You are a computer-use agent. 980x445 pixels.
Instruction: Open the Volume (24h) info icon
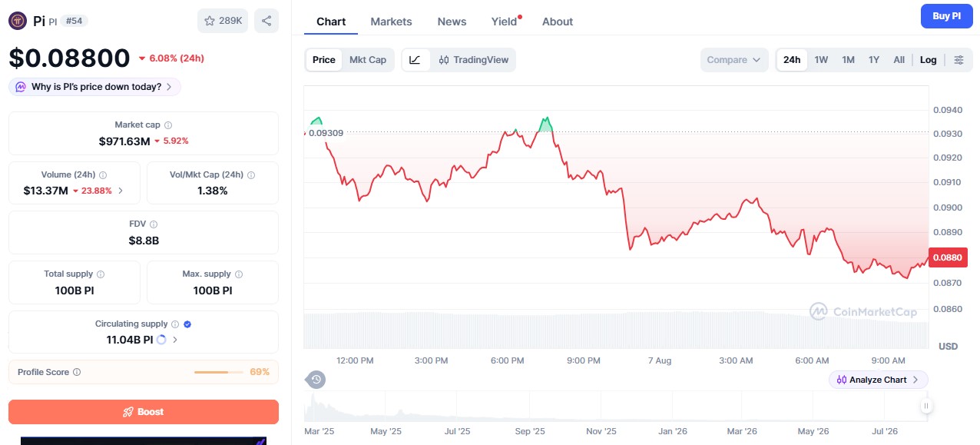pyautogui.click(x=103, y=174)
